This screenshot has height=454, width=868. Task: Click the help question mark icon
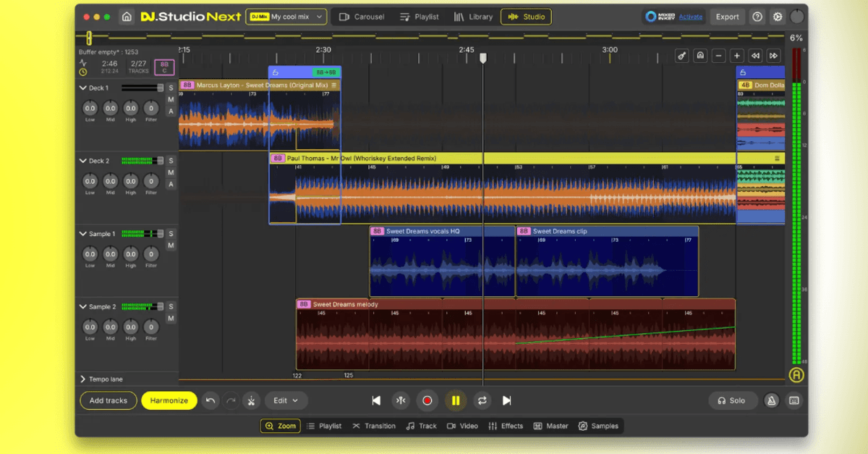pyautogui.click(x=757, y=17)
